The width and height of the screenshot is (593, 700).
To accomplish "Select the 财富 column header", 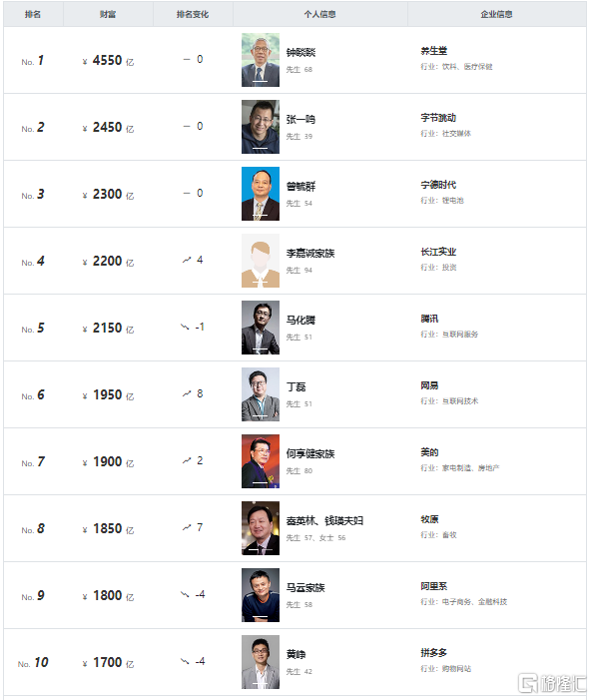I will [108, 14].
